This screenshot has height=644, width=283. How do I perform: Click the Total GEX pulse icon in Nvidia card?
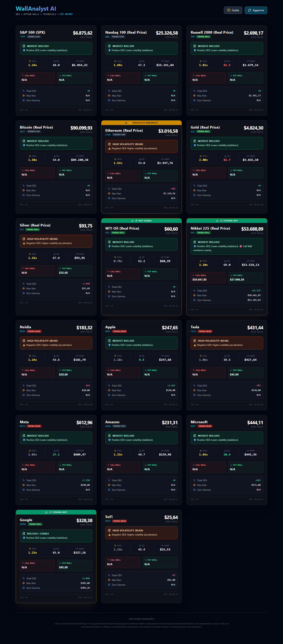pos(24,385)
